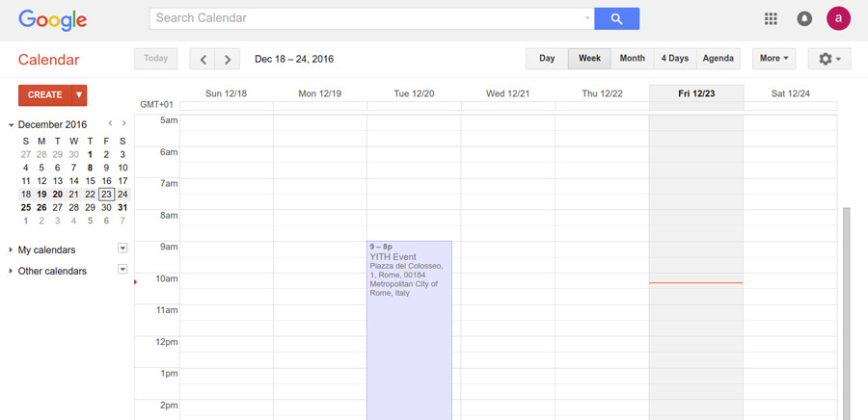
Task: Show previous month in mini calendar
Action: tap(111, 124)
